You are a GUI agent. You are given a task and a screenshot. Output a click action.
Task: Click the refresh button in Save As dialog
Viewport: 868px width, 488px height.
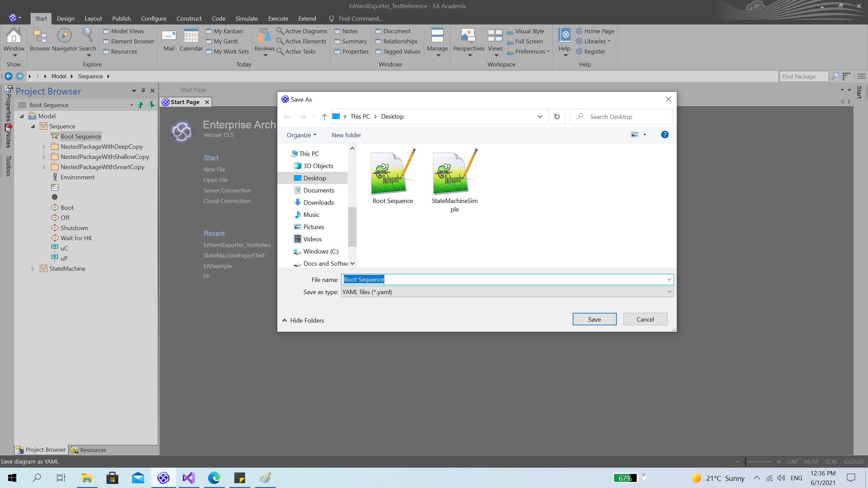pyautogui.click(x=557, y=117)
